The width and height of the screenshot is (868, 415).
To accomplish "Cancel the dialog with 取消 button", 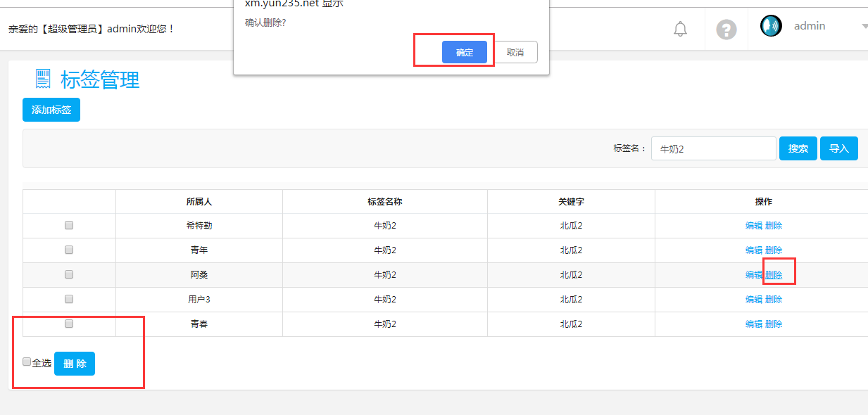I will tap(515, 52).
